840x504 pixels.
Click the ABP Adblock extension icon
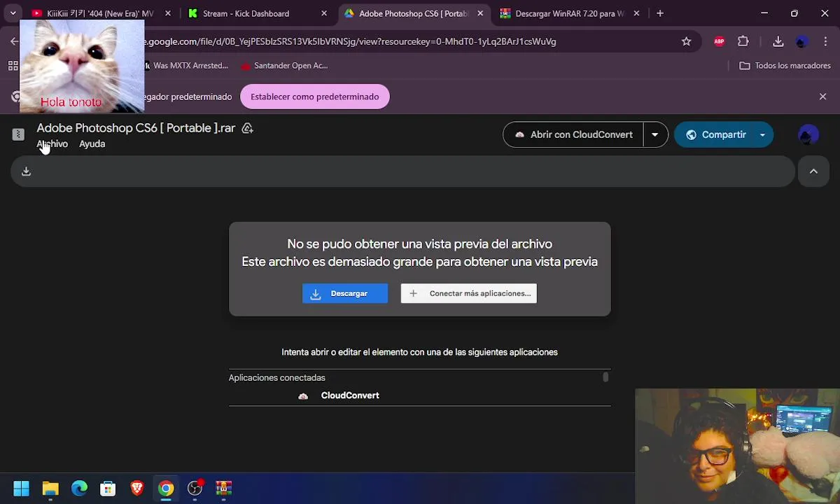[719, 41]
